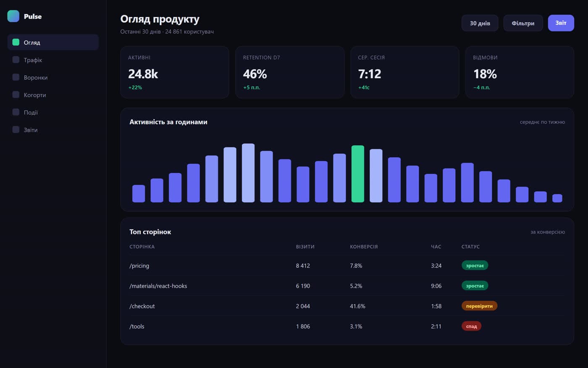Select the Retention D7 value 46%
This screenshot has width=588, height=368.
click(255, 74)
